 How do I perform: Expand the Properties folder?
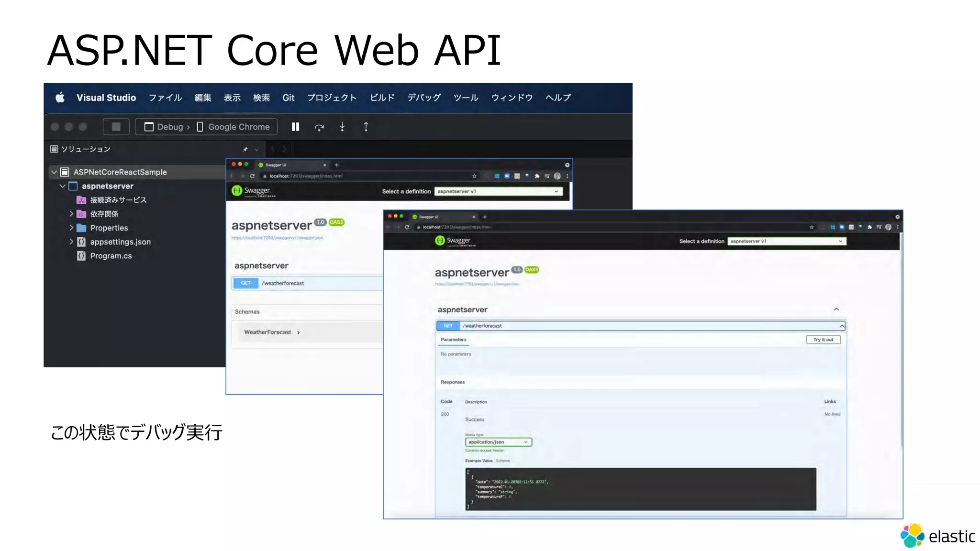(x=71, y=227)
